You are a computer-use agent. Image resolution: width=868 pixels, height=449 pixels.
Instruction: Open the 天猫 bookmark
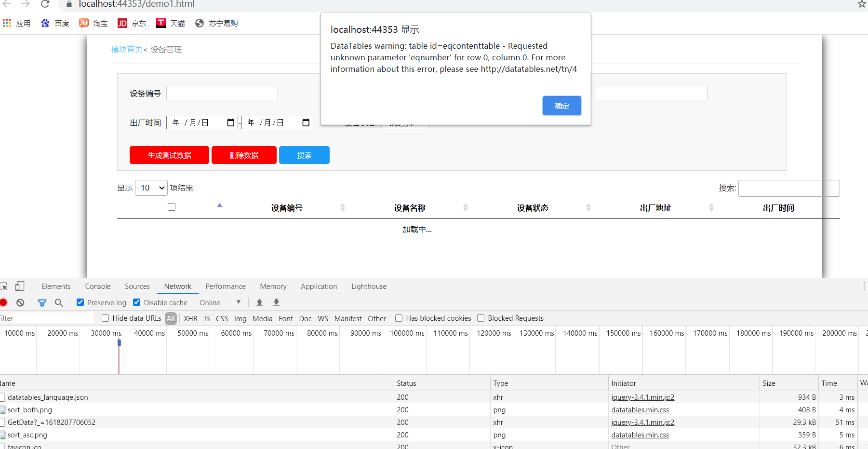pyautogui.click(x=171, y=23)
